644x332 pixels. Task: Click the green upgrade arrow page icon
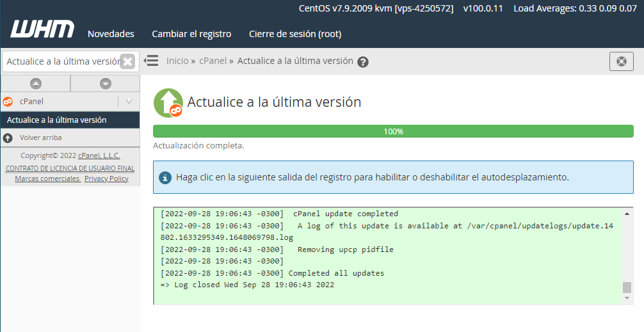[168, 102]
